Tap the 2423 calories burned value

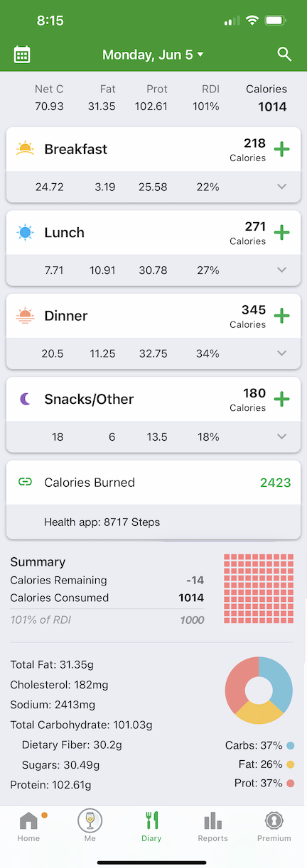(x=275, y=483)
